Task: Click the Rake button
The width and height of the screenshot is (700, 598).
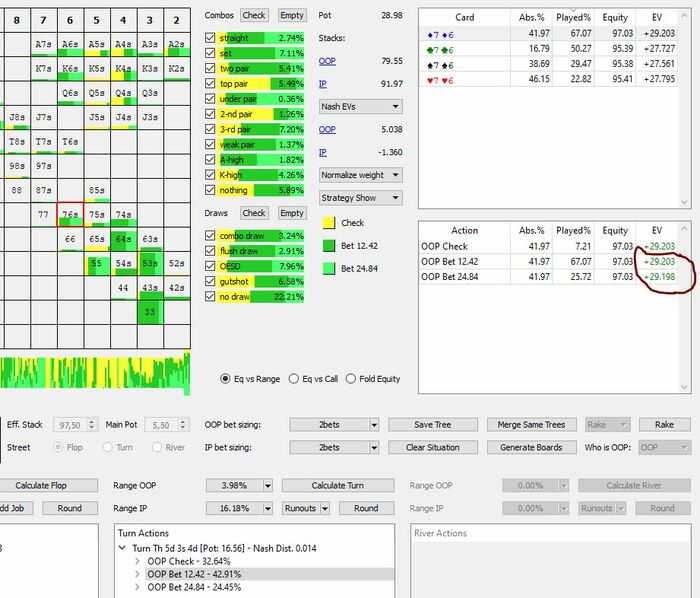Action: 664,424
